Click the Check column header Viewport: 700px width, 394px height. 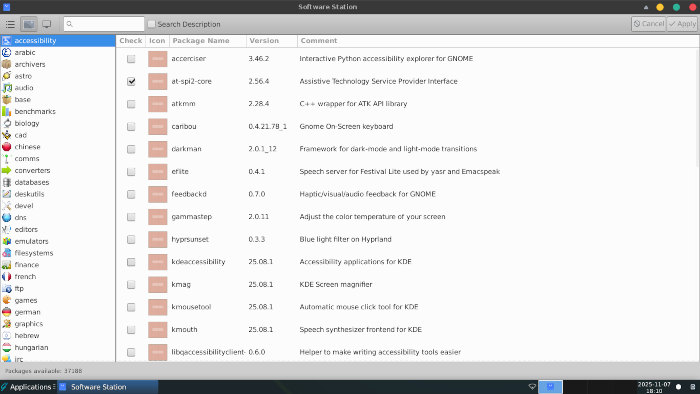click(131, 41)
